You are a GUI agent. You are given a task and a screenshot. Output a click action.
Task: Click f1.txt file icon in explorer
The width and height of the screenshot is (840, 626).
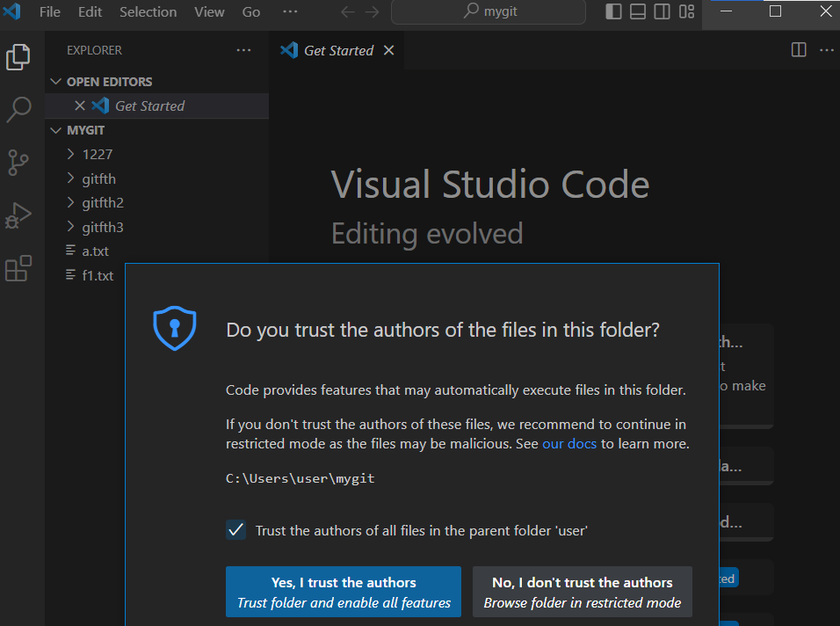pos(70,275)
